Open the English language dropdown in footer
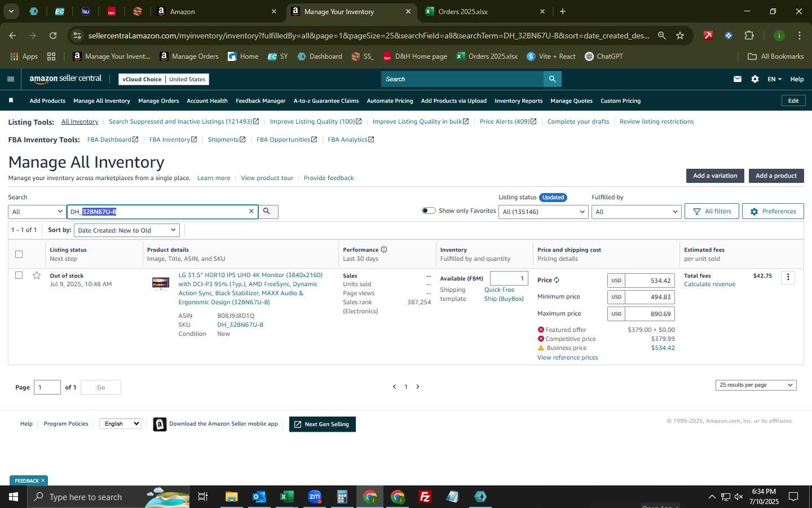Image resolution: width=812 pixels, height=508 pixels. click(x=120, y=423)
